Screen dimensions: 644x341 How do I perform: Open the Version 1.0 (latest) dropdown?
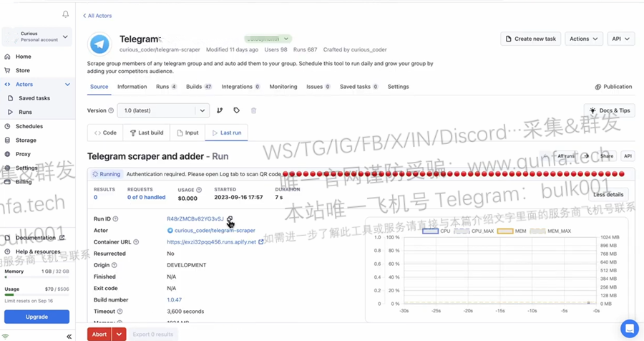(163, 110)
